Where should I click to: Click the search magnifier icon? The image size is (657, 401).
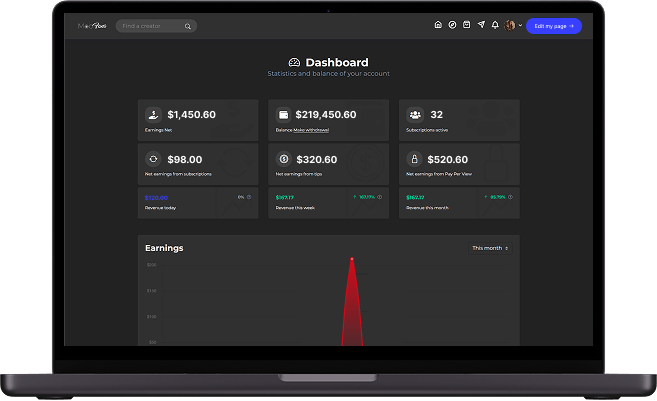(x=188, y=26)
